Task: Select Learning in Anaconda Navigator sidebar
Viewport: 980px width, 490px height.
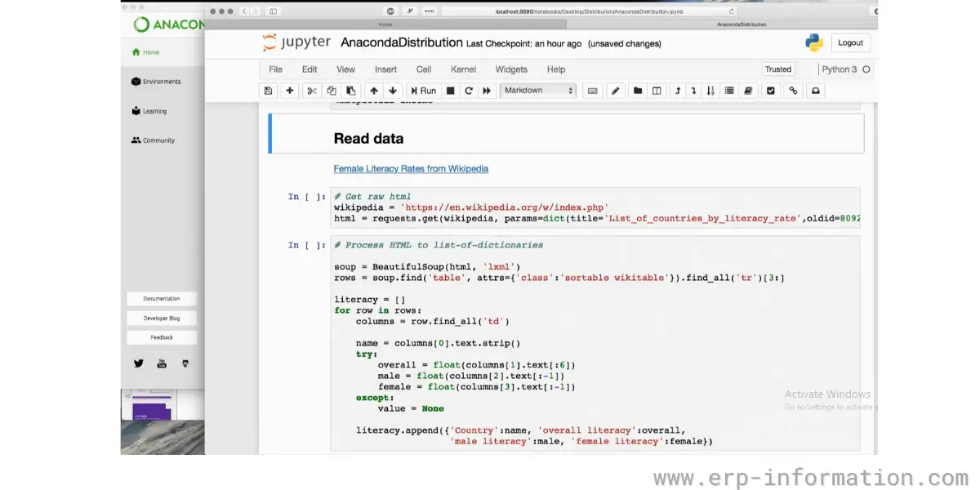Action: (149, 111)
